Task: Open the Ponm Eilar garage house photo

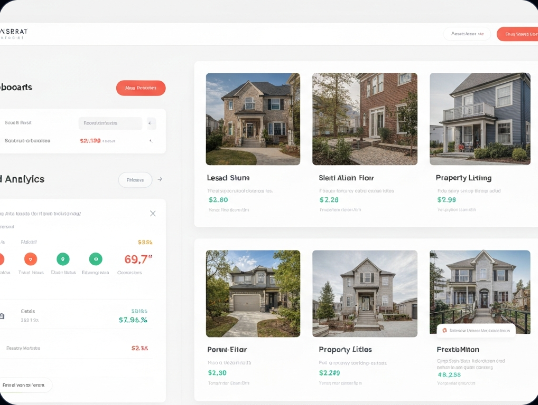Action: (253, 293)
